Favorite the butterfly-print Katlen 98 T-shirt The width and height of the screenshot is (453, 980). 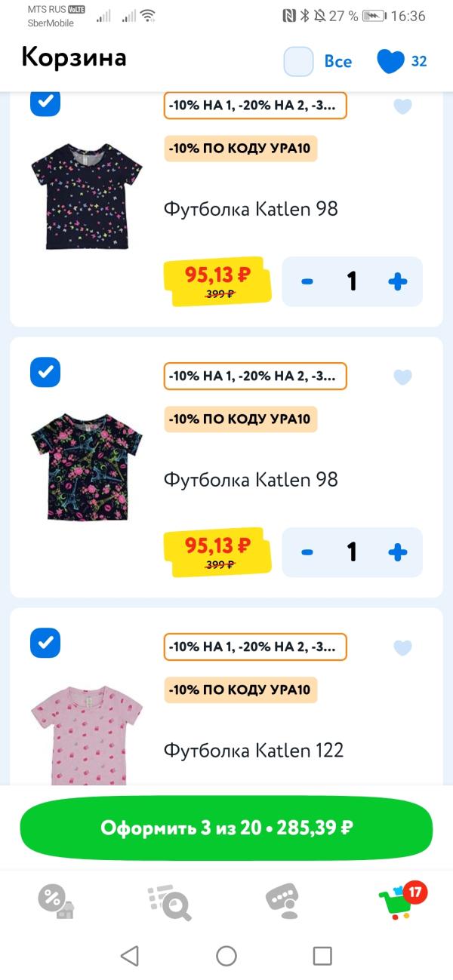[x=403, y=106]
